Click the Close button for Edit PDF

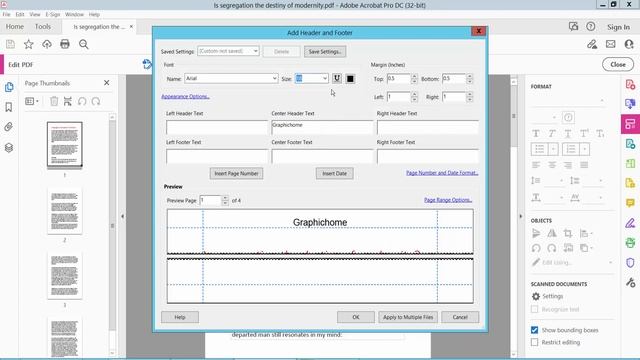[x=618, y=64]
